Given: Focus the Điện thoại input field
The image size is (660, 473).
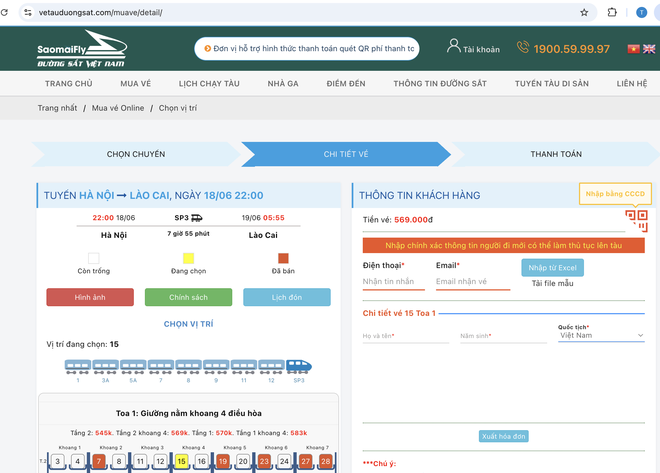Looking at the screenshot, I should (x=394, y=282).
